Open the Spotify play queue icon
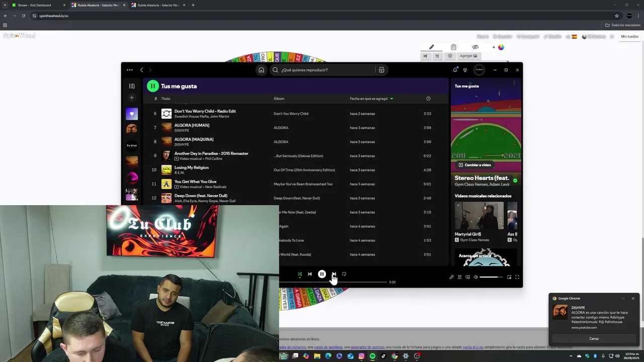Image resolution: width=644 pixels, height=362 pixels. click(459, 277)
